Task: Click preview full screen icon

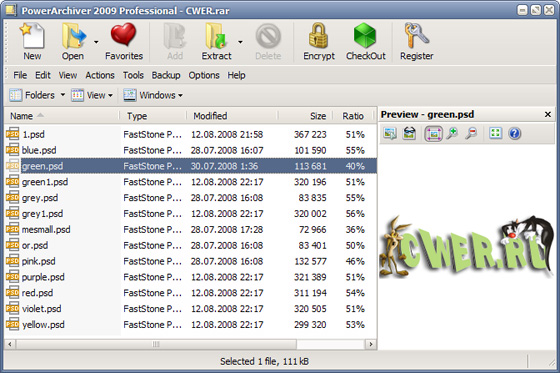Action: click(x=495, y=134)
